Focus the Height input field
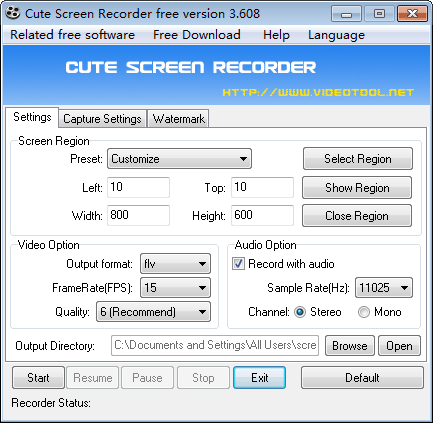 coord(262,215)
